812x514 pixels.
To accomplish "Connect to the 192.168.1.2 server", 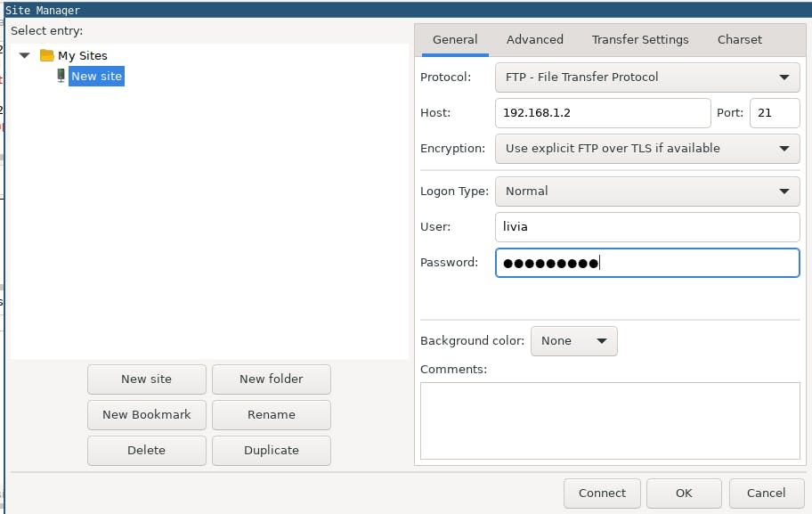I will [602, 493].
